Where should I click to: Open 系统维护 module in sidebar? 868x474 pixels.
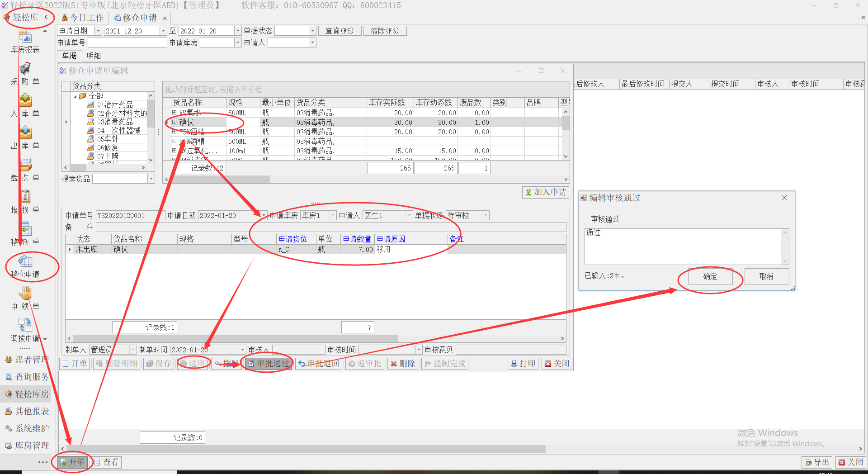click(x=27, y=428)
